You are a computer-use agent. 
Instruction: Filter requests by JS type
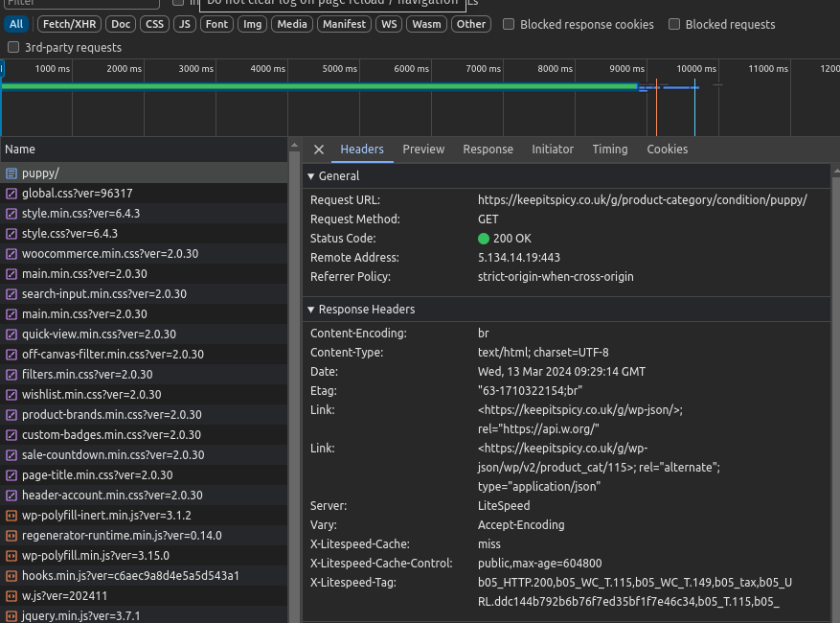184,24
